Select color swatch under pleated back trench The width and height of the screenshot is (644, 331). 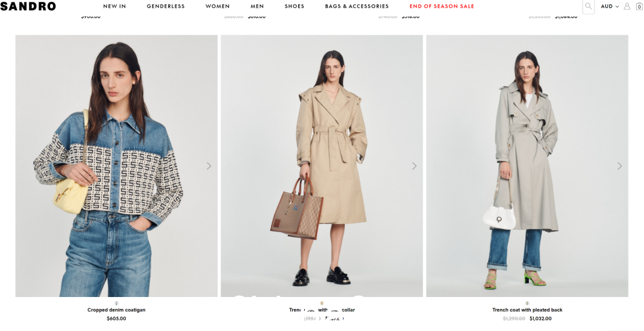pos(527,303)
